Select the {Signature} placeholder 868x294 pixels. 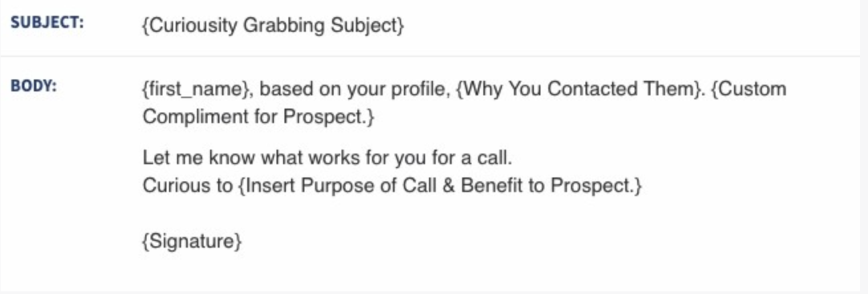192,241
